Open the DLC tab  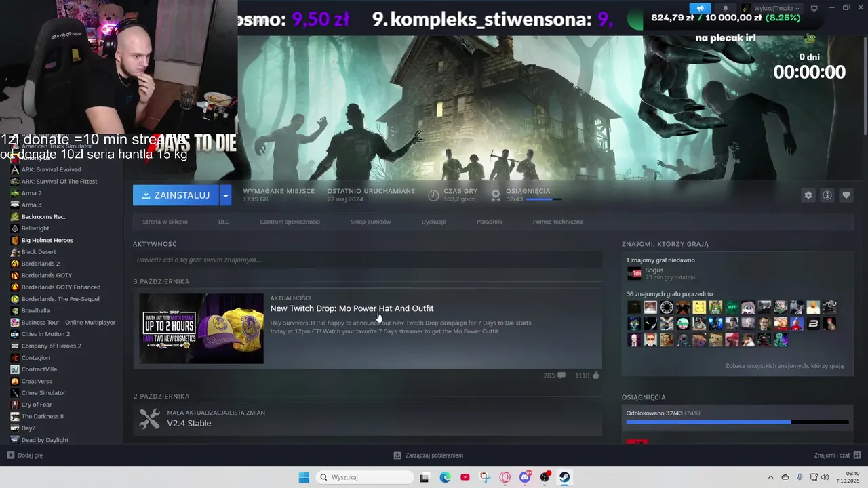click(224, 222)
